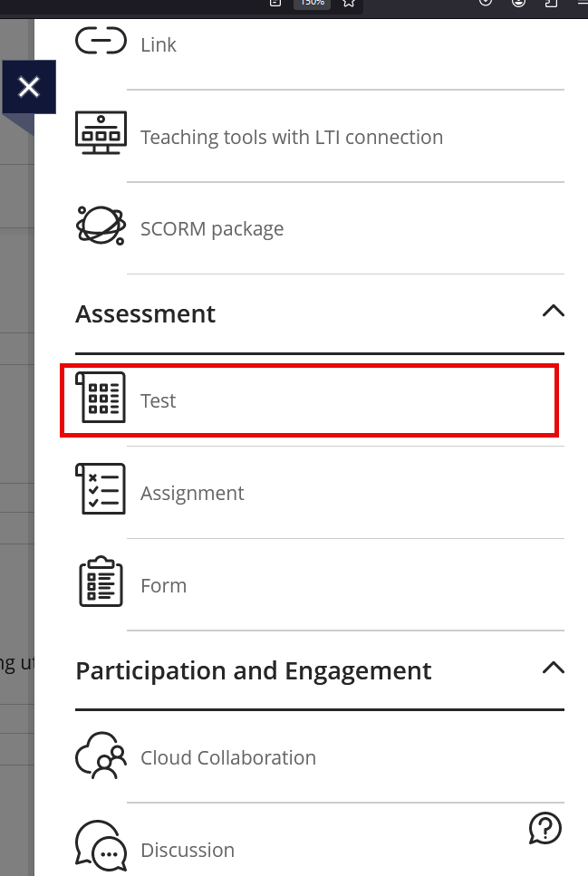Bookmark this page with the star
The width and height of the screenshot is (588, 876).
(x=349, y=3)
